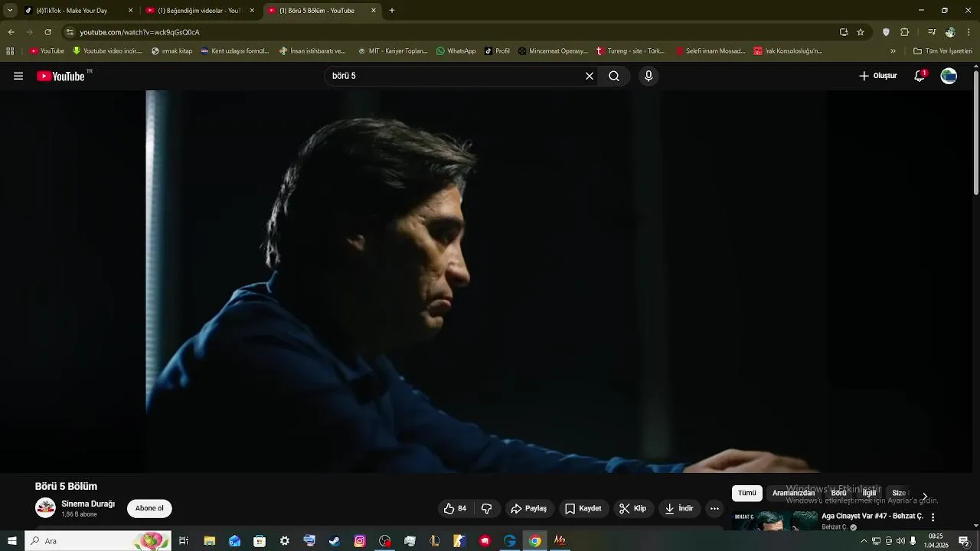
Task: Click the video player to pause
Action: click(485, 282)
